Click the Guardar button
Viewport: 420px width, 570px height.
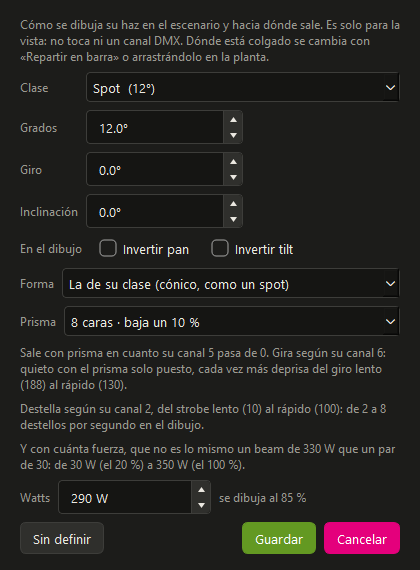pos(279,538)
